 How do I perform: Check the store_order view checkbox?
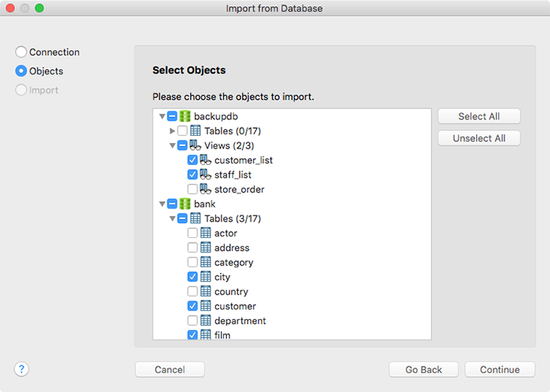point(192,189)
